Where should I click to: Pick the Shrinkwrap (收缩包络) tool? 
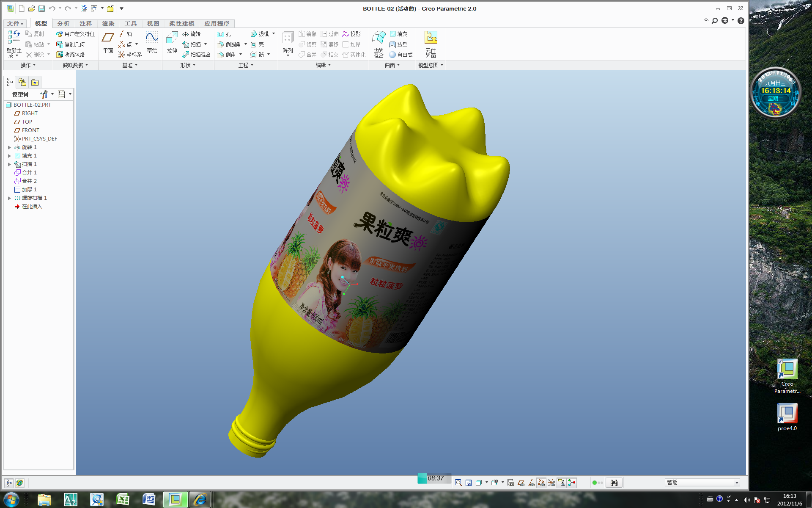coord(71,55)
